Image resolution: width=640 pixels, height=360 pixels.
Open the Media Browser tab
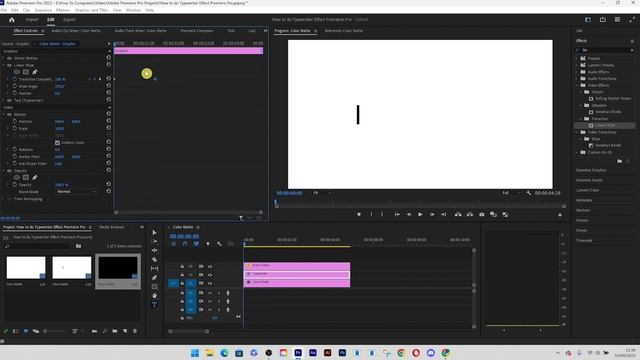[111, 227]
